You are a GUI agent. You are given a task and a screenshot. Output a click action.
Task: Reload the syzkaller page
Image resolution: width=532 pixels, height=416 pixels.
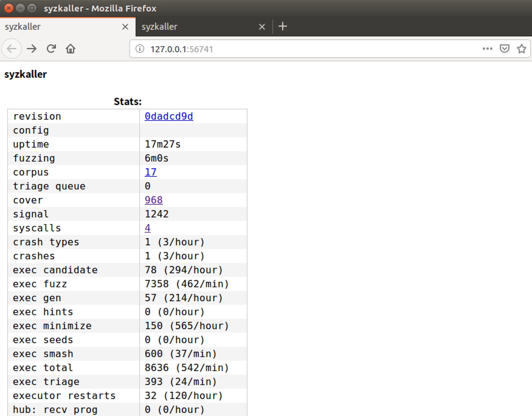click(51, 49)
